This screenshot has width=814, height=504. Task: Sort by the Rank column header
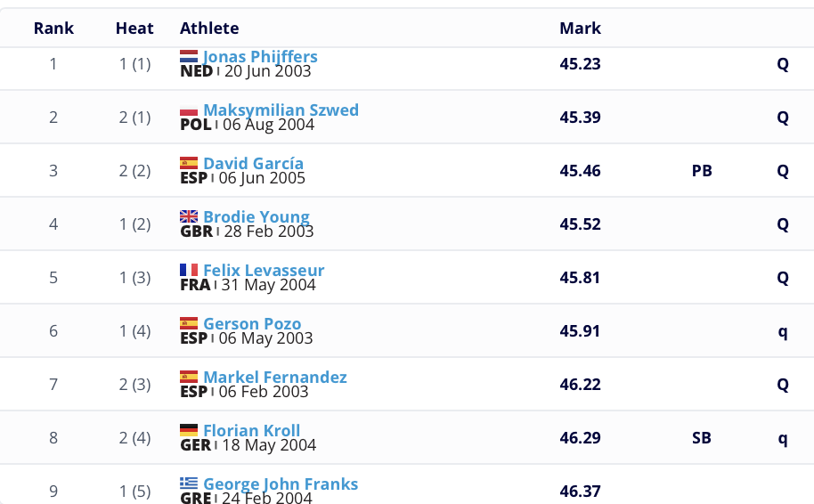click(53, 28)
